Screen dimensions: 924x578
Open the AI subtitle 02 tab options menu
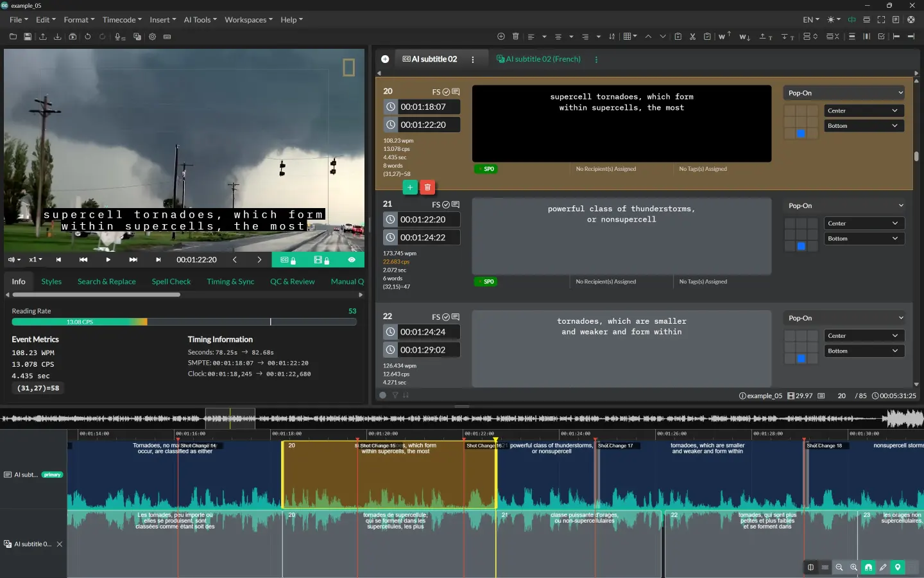[473, 59]
